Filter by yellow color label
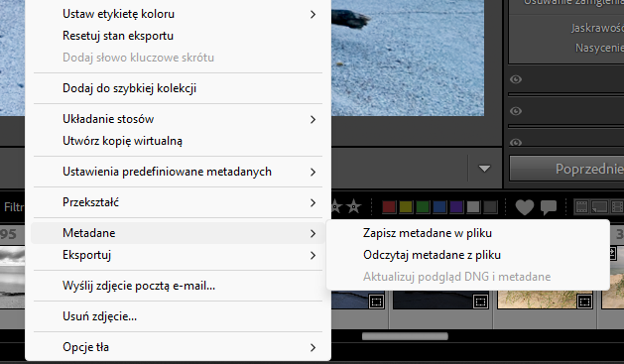Image resolution: width=624 pixels, height=364 pixels. 406,207
